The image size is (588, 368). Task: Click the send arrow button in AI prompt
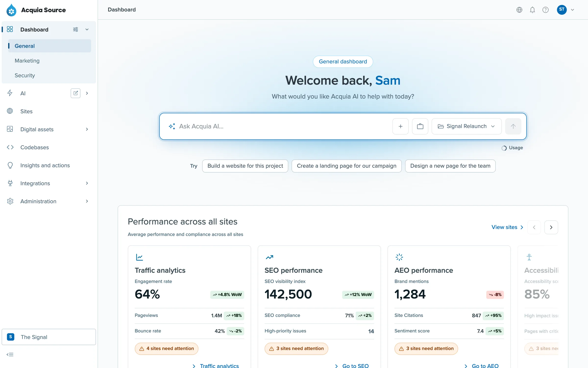(x=513, y=126)
